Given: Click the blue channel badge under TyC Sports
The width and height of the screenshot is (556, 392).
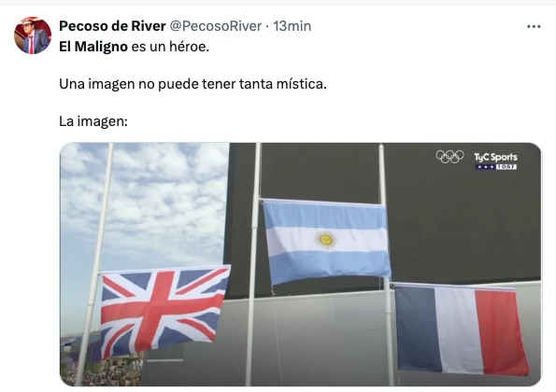Looking at the screenshot, I should [x=496, y=167].
